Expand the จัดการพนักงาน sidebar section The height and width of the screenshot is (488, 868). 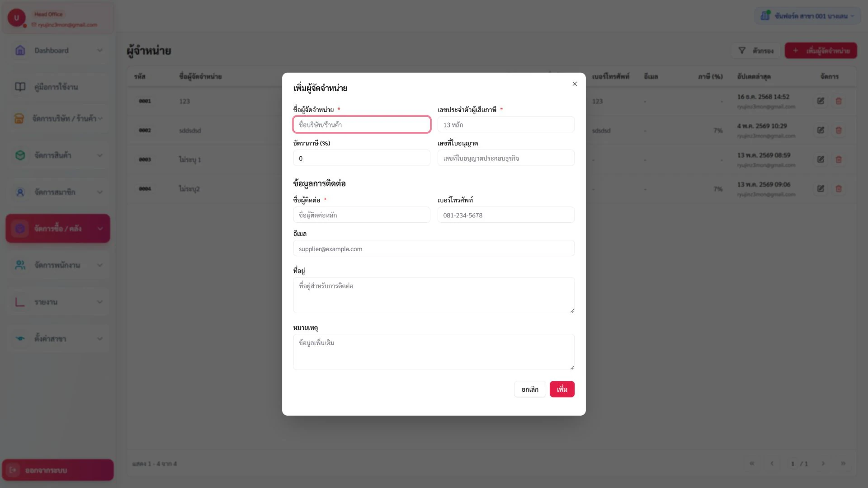(x=57, y=265)
